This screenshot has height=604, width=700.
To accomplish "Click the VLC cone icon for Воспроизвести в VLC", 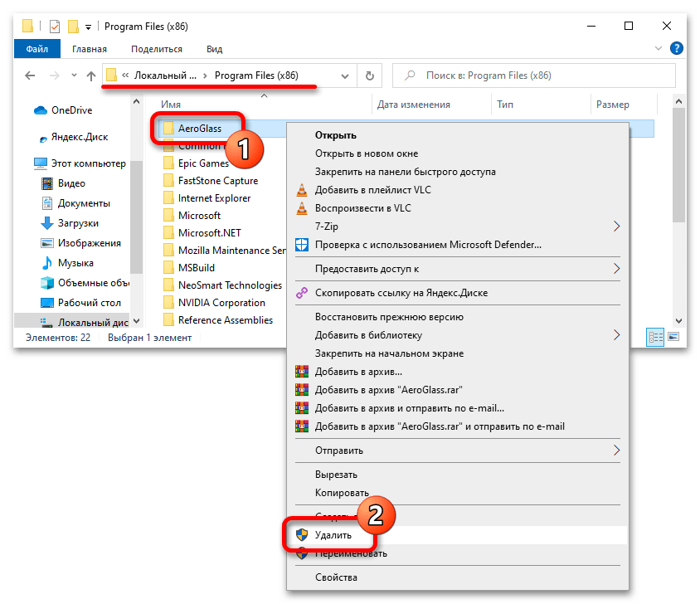I will (x=302, y=208).
